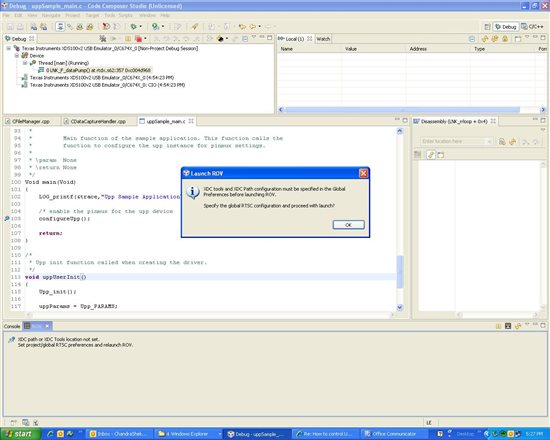Image resolution: width=550 pixels, height=440 pixels.
Task: Toggle the link-with-active-context icon in Disassembly
Action: pyautogui.click(x=431, y=155)
